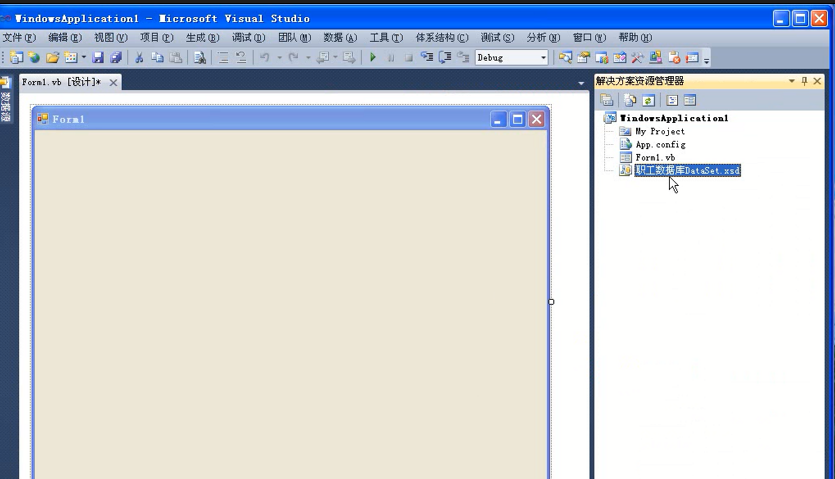This screenshot has width=835, height=479.
Task: Click the window icon with red exclamation mark
Action: [x=692, y=58]
